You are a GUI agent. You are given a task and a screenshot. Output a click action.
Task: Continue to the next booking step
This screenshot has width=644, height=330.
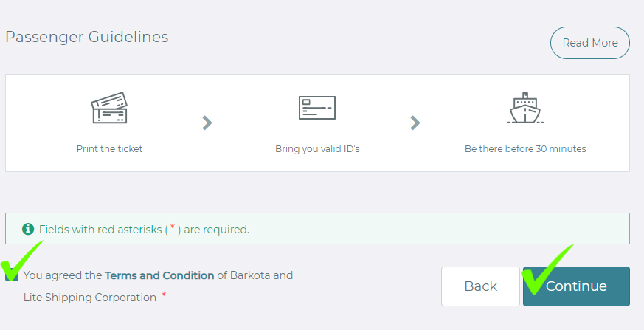(576, 286)
